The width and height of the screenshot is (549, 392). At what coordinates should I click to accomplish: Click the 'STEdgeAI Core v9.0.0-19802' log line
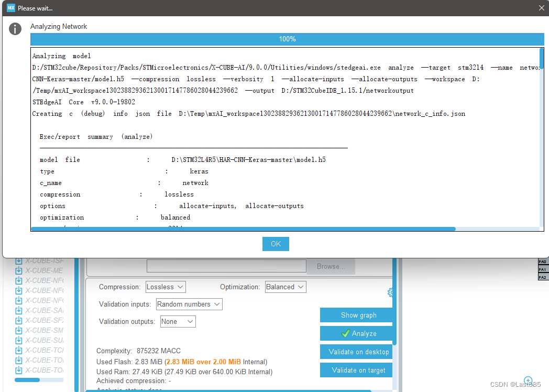coord(83,102)
